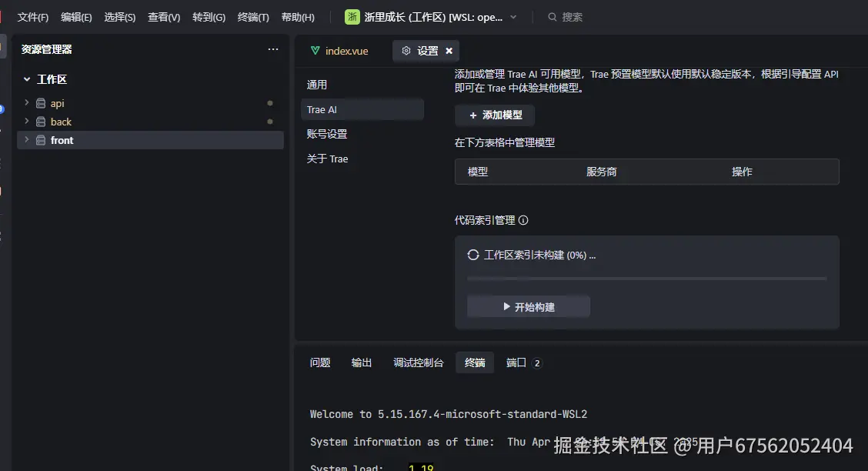This screenshot has width=868, height=471.
Task: Click the folder icon of the front project
Action: (41, 140)
